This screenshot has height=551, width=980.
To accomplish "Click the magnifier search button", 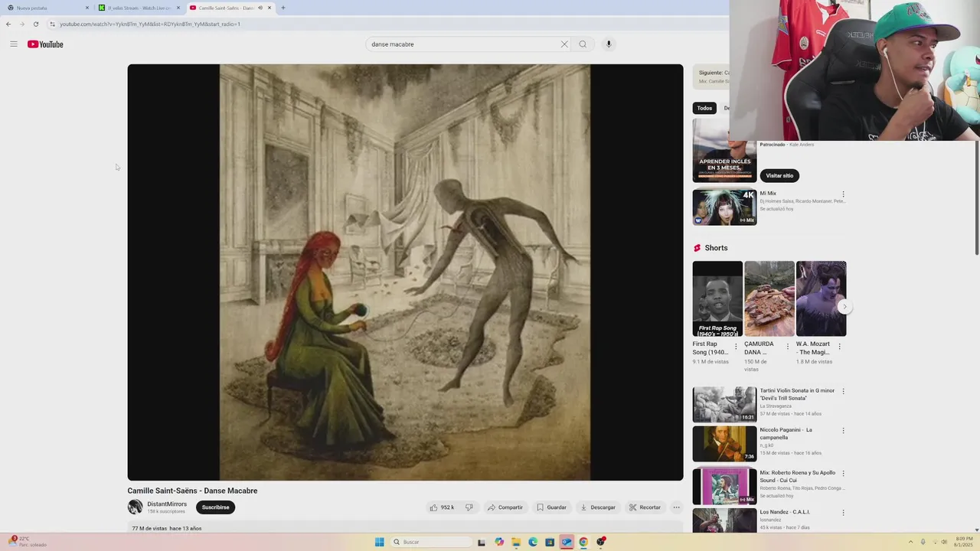I will pyautogui.click(x=583, y=44).
